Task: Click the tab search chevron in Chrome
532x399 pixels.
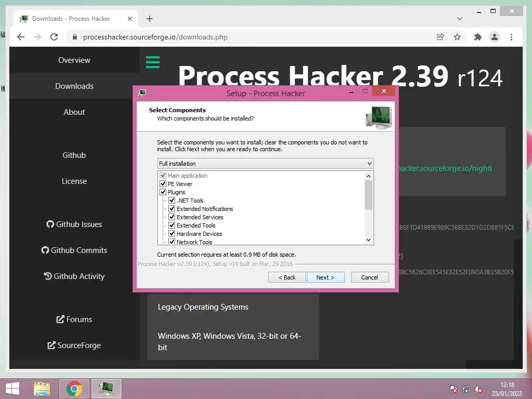Action: click(460, 19)
